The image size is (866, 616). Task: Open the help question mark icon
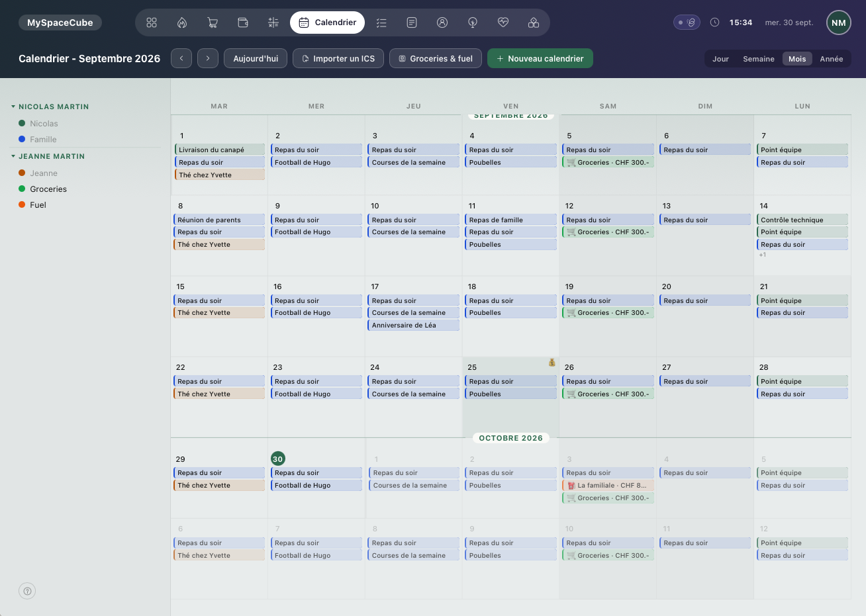point(27,591)
